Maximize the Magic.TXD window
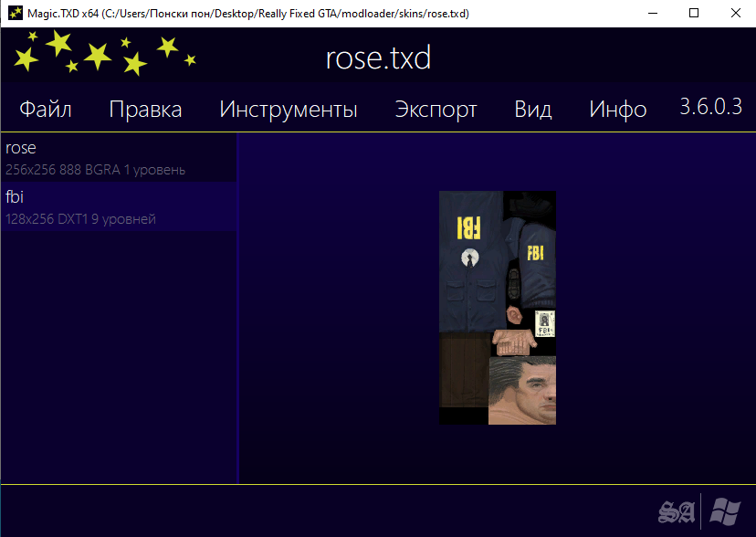The width and height of the screenshot is (756, 537). [694, 13]
